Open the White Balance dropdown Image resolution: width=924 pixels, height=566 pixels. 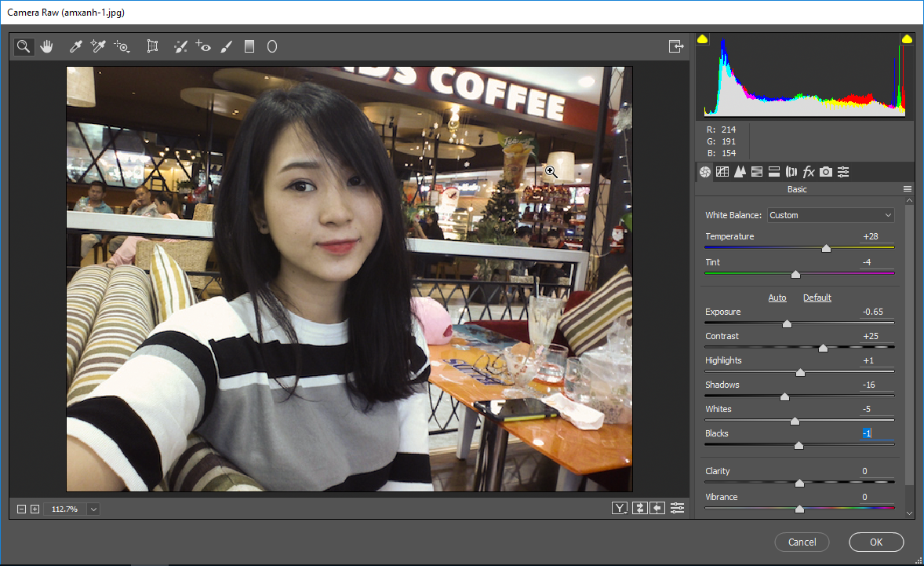tap(831, 215)
